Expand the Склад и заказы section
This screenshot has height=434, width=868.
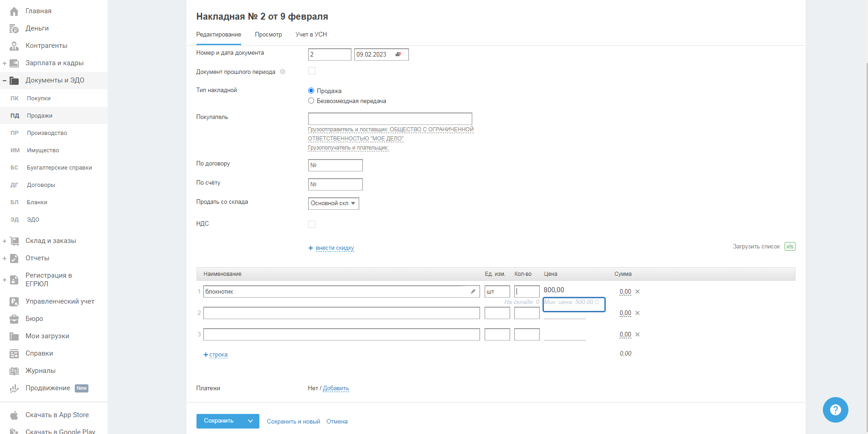tap(5, 241)
